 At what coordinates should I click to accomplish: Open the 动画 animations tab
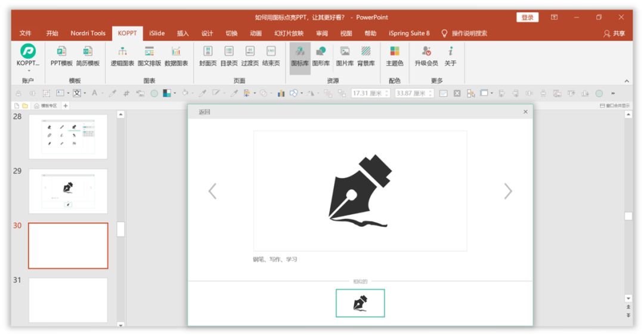click(x=255, y=33)
